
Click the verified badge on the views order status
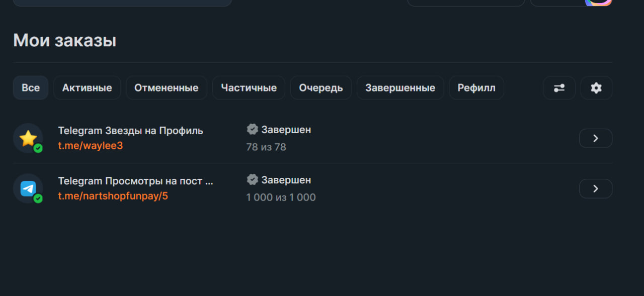253,180
